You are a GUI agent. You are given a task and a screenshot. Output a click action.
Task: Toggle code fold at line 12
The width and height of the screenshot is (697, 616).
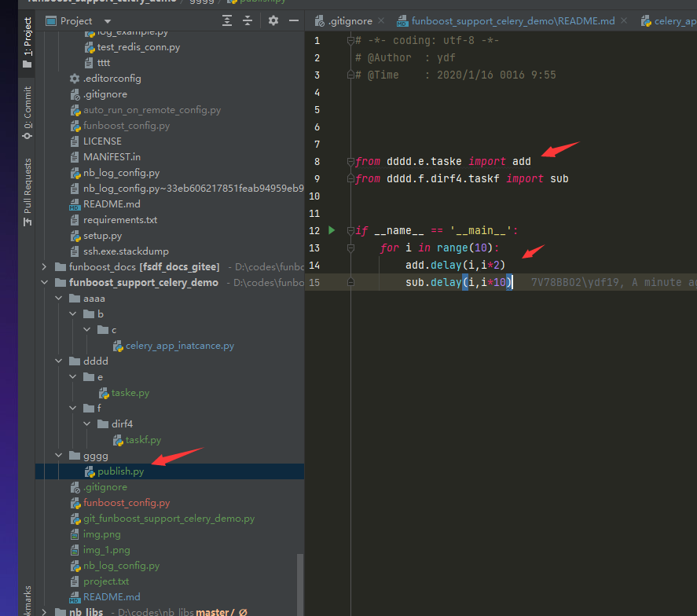pos(350,231)
